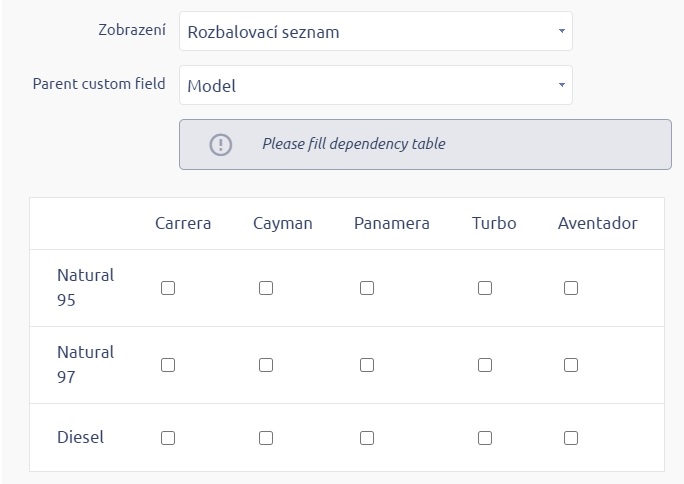Check Natural 95 for Cayman
The height and width of the screenshot is (484, 684).
click(266, 288)
